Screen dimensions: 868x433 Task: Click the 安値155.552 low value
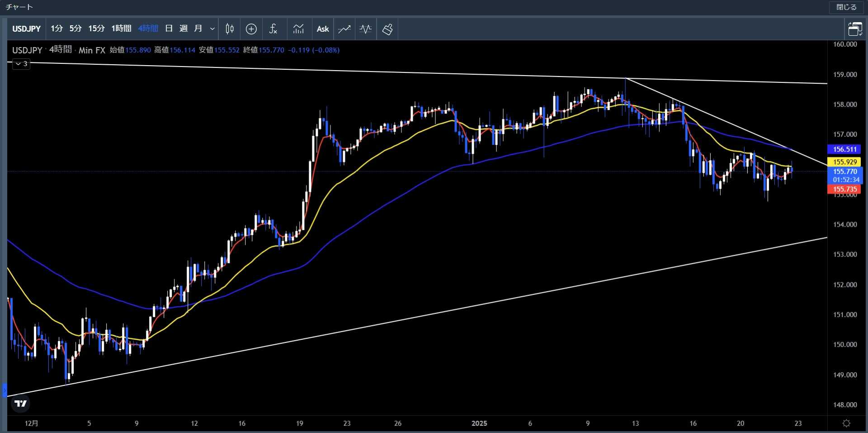click(219, 50)
